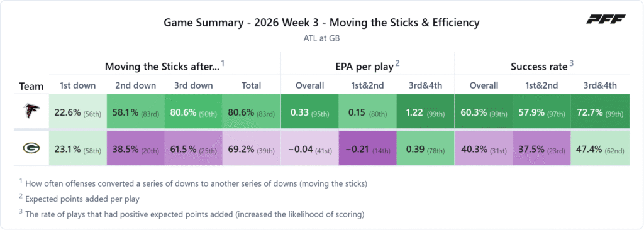644x230 pixels.
Task: Click the PFF logo
Action: (606, 19)
